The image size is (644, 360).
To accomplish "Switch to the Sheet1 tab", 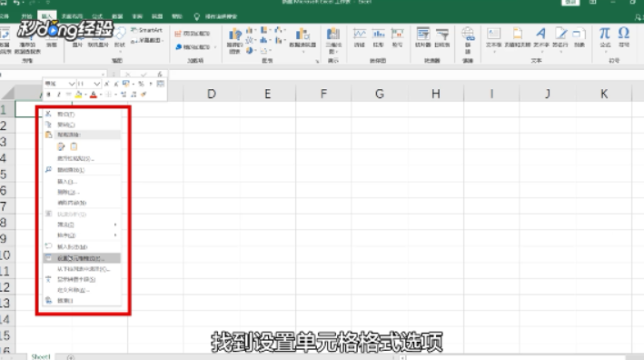I will click(x=41, y=356).
